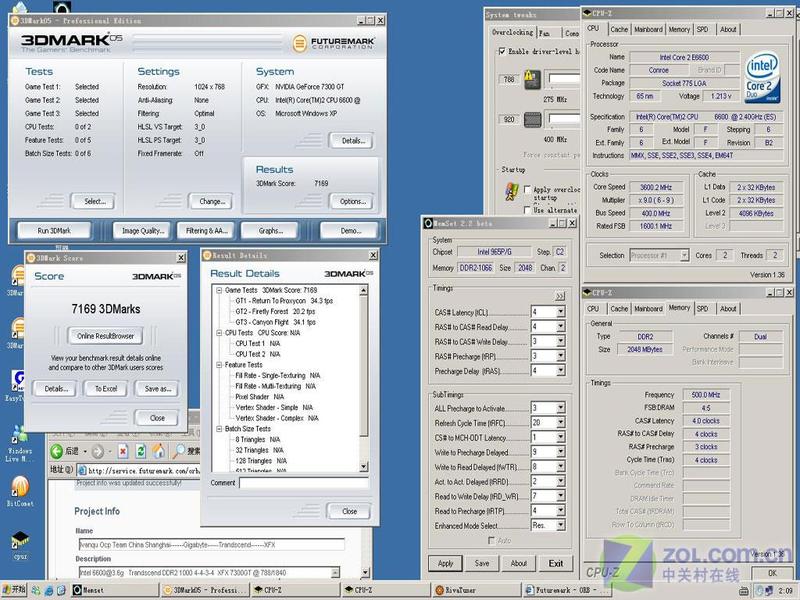Screen dimensions: 800x600
Task: Open the RAS# Precharge (tRP) dropdown
Action: 561,356
